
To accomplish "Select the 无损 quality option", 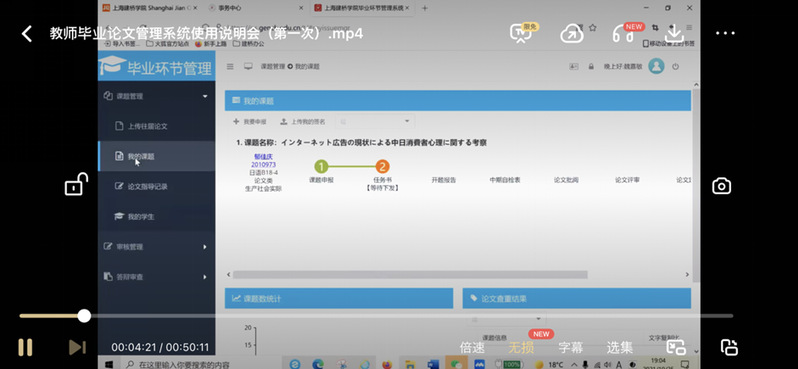I will (x=521, y=348).
